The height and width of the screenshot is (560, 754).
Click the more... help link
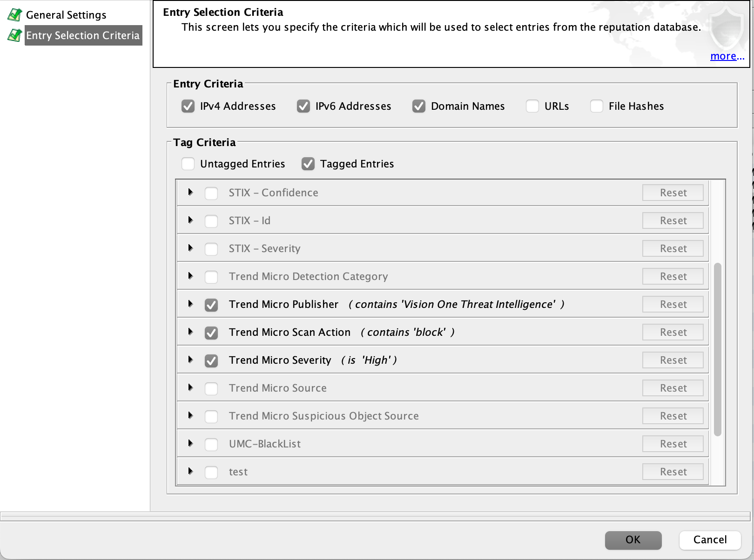tap(727, 56)
